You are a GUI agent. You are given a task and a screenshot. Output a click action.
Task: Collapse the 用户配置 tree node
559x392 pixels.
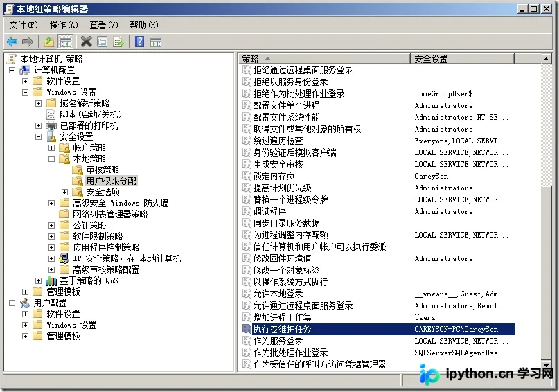point(12,303)
